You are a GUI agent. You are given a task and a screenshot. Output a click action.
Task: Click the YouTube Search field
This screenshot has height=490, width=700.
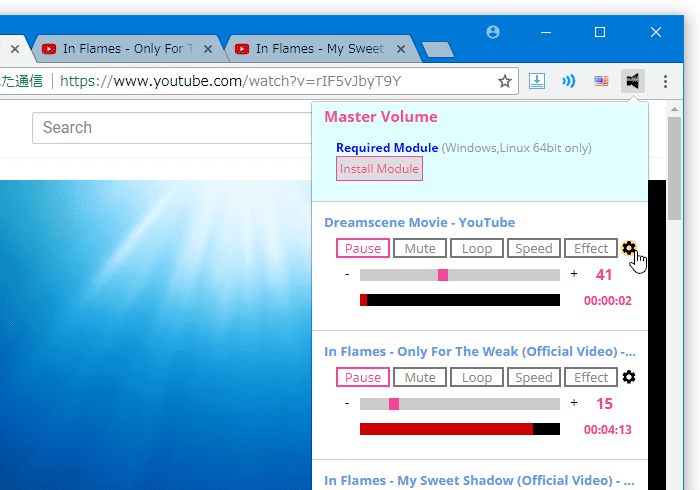click(172, 128)
